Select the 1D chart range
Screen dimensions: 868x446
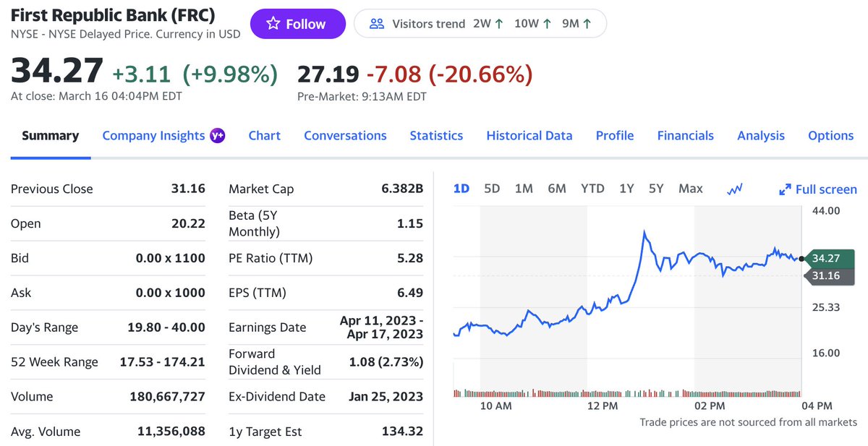click(461, 189)
